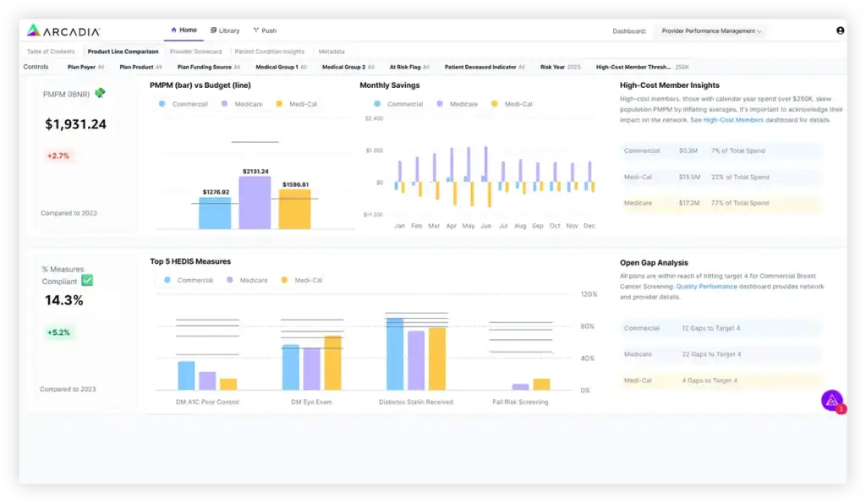Switch to the Provider Scorecard tab
The image size is (866, 504).
(195, 52)
